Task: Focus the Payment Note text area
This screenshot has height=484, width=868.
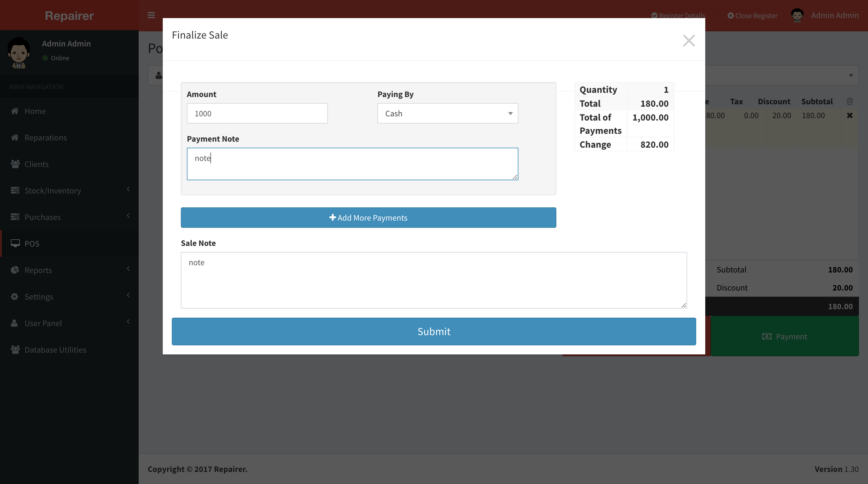Action: point(352,164)
